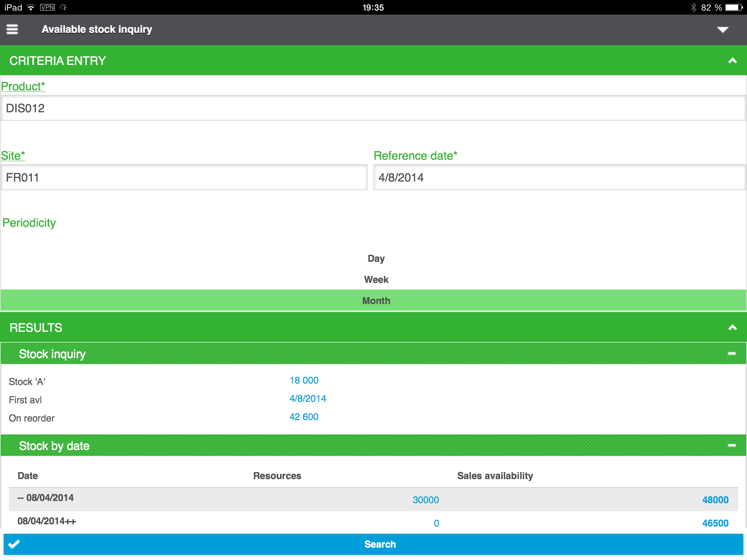The image size is (747, 560).
Task: Open the hamburger navigation menu
Action: (x=12, y=29)
